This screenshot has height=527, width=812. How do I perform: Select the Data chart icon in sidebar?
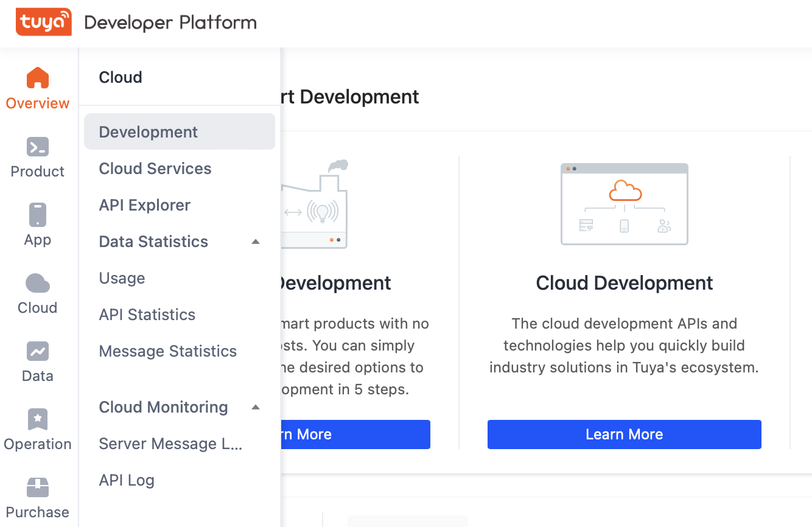tap(37, 351)
